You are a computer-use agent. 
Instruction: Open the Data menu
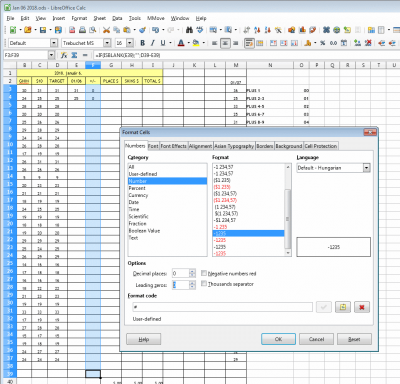117,18
